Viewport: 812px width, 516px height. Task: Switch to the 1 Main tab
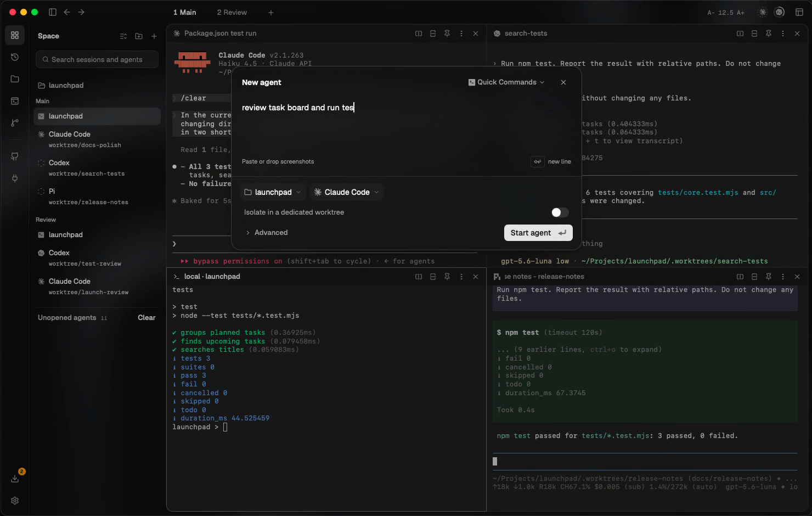coord(184,12)
